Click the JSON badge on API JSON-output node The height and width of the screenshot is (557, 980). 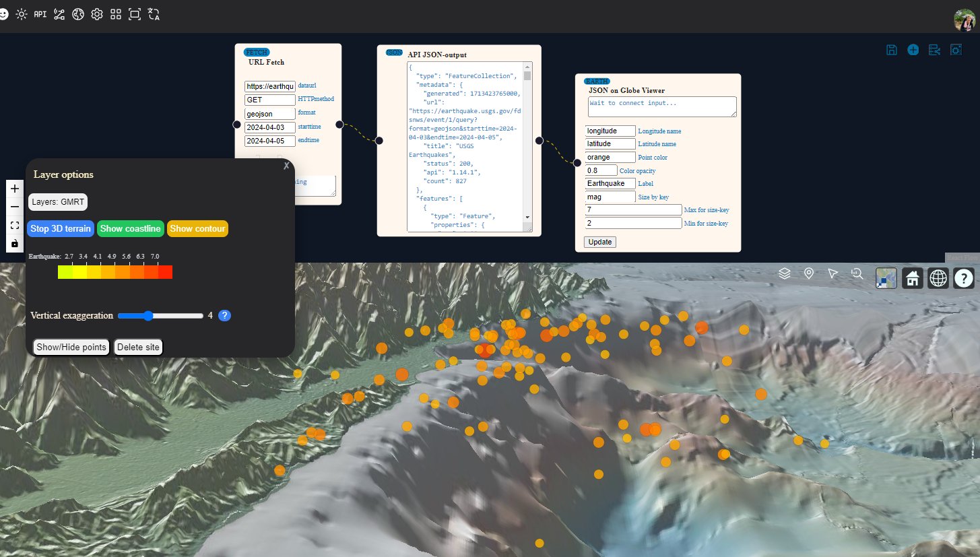click(x=394, y=52)
